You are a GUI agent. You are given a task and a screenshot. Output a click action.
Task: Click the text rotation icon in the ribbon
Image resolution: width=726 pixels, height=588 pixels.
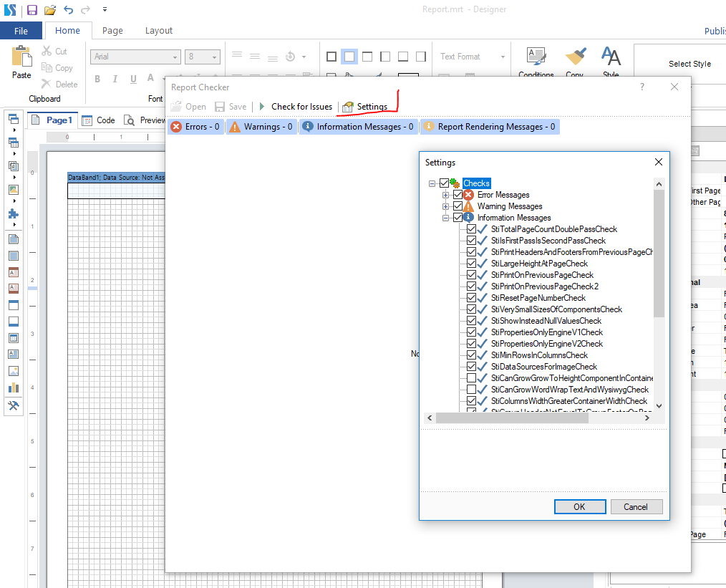pos(290,57)
